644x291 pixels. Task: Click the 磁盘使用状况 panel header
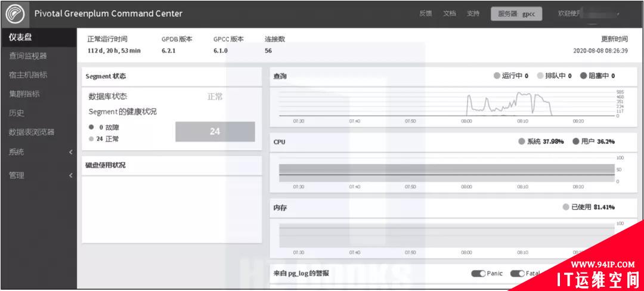(172, 165)
